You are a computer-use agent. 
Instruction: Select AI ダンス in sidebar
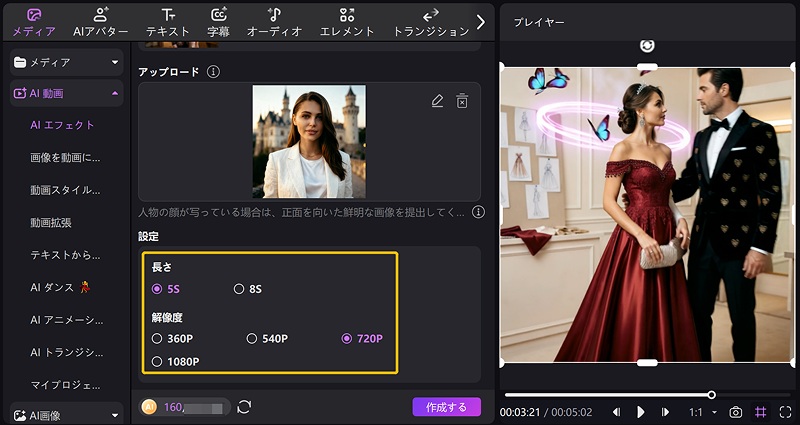[60, 287]
